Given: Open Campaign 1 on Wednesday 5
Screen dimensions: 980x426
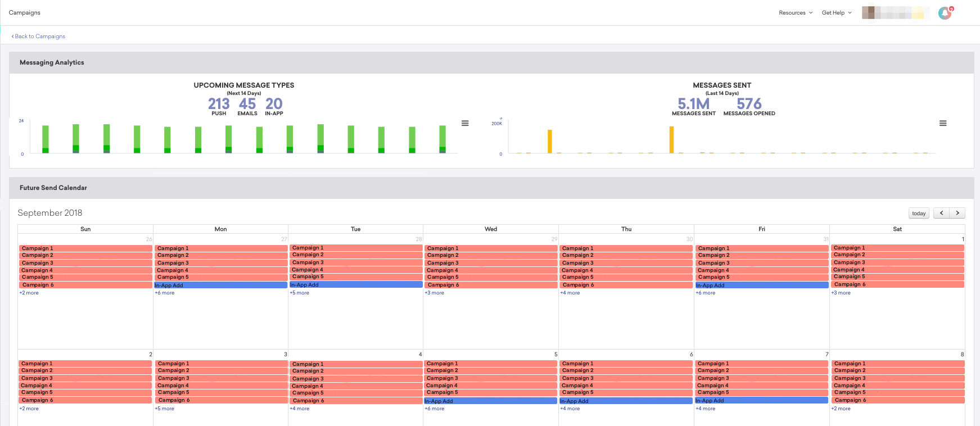Looking at the screenshot, I should tap(491, 364).
